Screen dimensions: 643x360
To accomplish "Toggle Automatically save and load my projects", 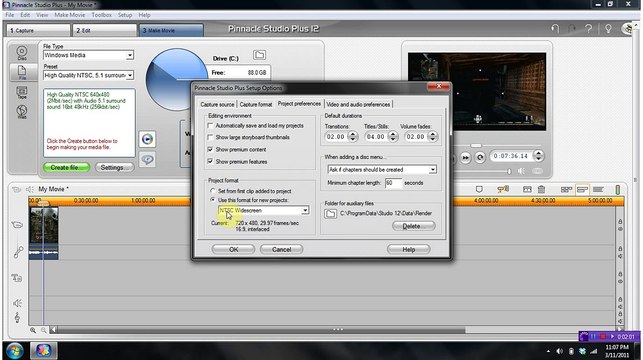I will coord(210,126).
